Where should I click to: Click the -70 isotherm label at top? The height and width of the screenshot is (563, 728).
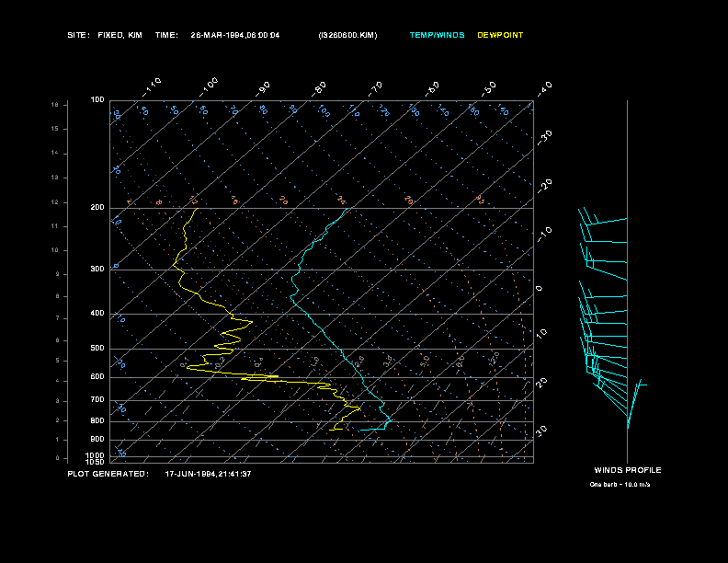coord(375,88)
